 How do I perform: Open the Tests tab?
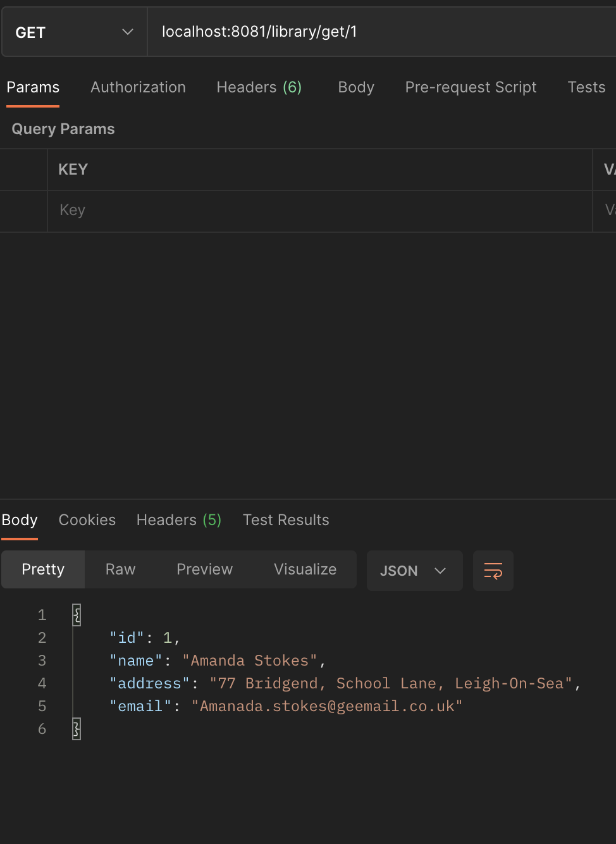pos(586,87)
